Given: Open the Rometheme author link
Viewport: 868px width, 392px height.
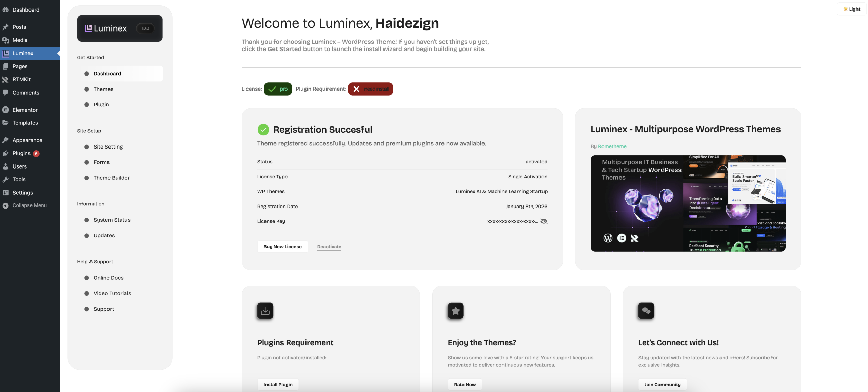Looking at the screenshot, I should coord(612,146).
